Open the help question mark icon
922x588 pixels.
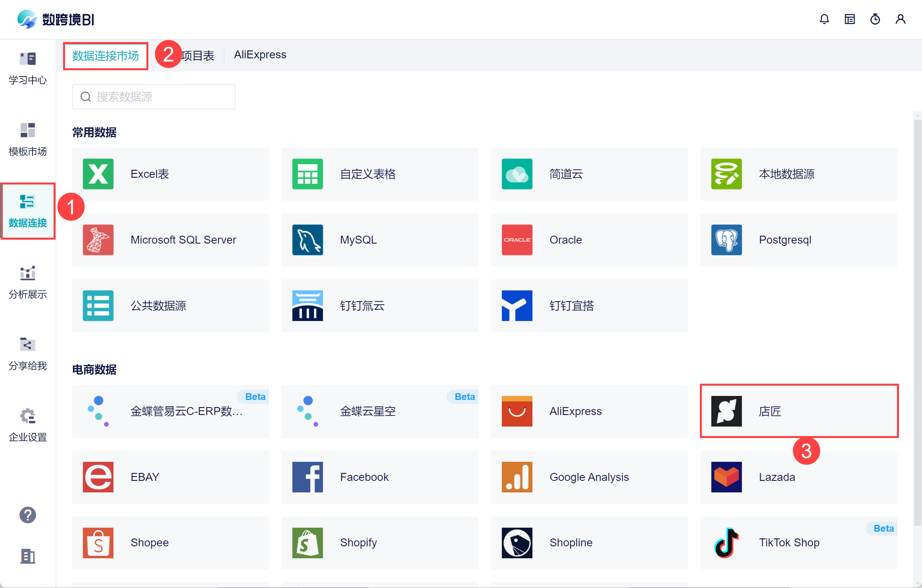point(27,515)
